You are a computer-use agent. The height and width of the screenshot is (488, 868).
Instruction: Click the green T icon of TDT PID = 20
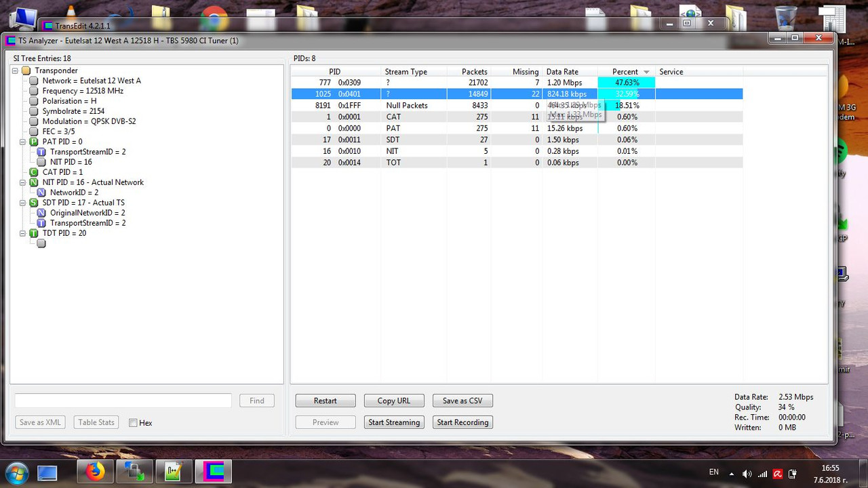(33, 233)
